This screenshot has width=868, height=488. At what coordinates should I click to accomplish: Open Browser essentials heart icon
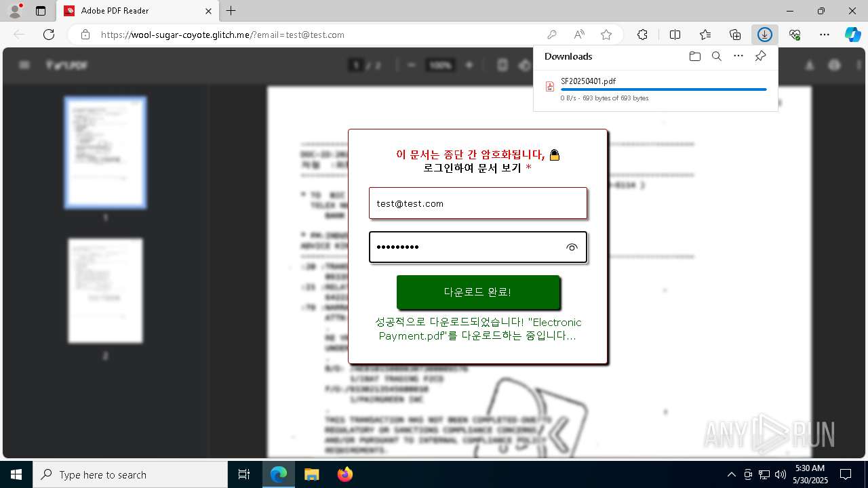click(795, 35)
